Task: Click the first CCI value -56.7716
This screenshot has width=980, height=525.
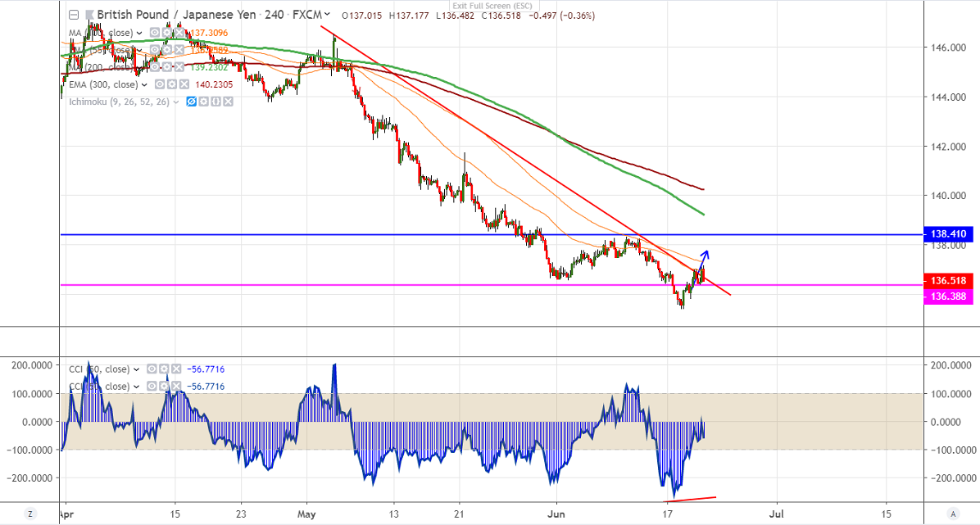Action: click(206, 369)
